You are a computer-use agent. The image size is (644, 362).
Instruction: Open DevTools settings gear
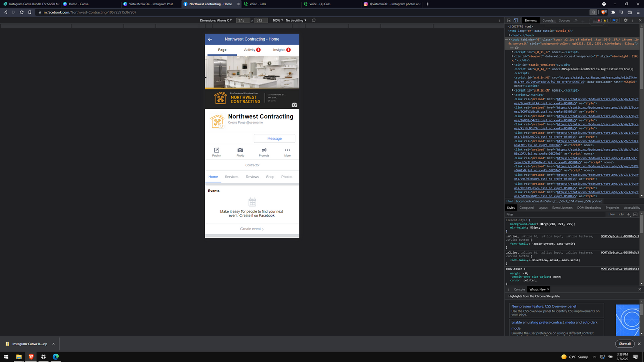pos(626,20)
